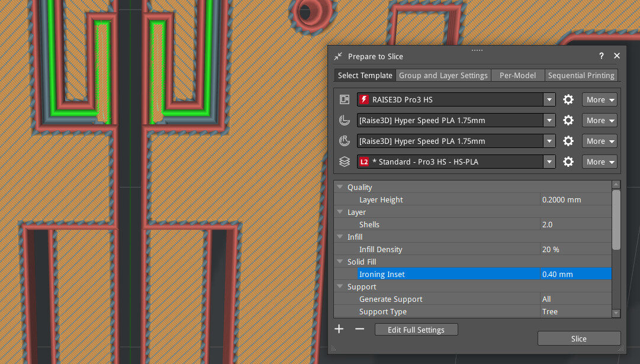The height and width of the screenshot is (364, 640).
Task: Change the Generate Support value All
Action: [x=575, y=299]
